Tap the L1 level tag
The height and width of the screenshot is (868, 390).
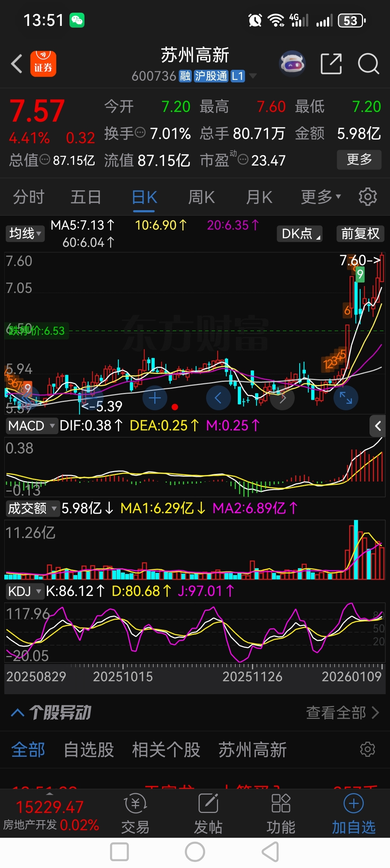238,76
